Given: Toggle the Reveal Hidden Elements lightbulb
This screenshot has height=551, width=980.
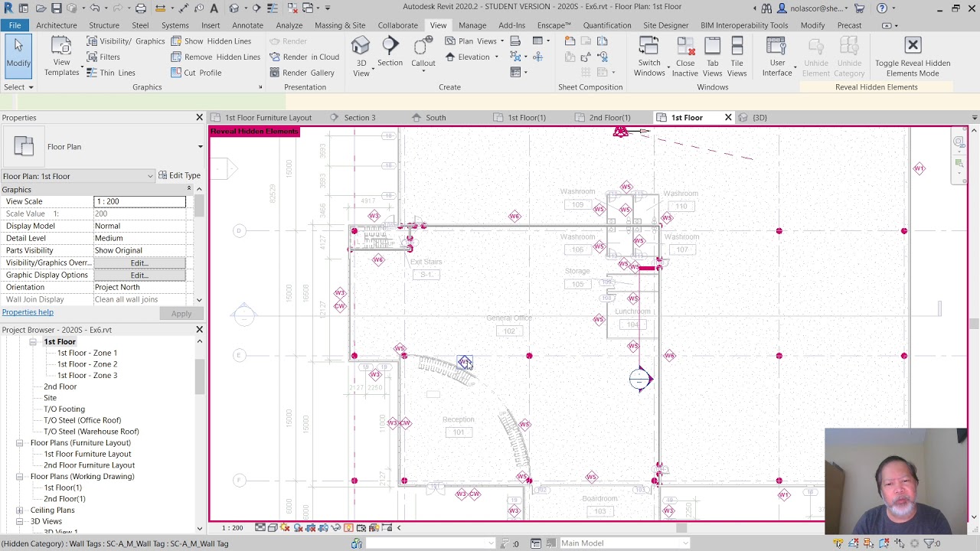Looking at the screenshot, I should tap(348, 528).
